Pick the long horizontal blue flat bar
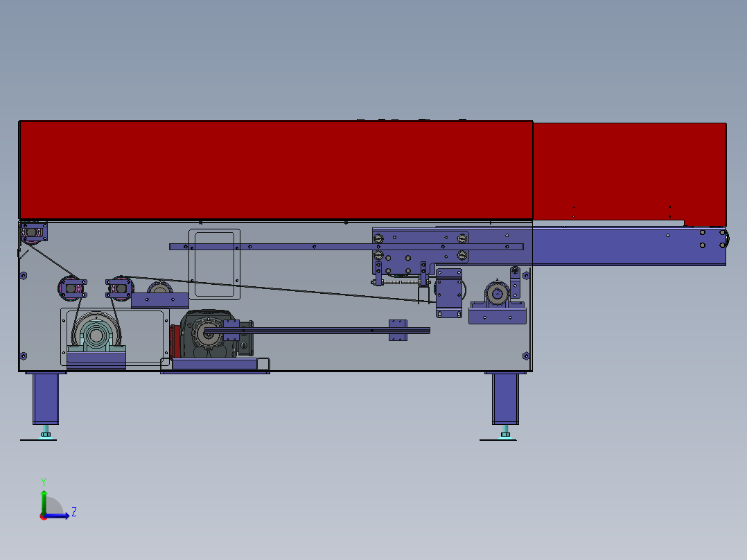The height and width of the screenshot is (560, 747). (x=346, y=247)
